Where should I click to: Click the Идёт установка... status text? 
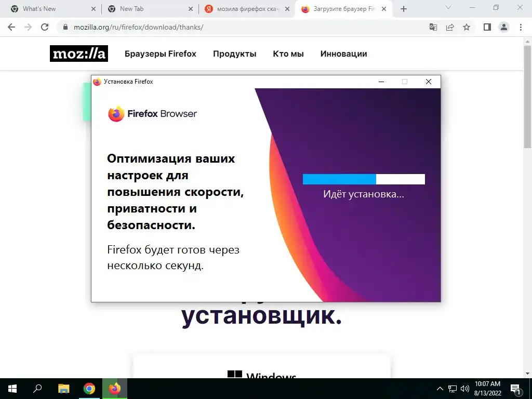pyautogui.click(x=364, y=194)
